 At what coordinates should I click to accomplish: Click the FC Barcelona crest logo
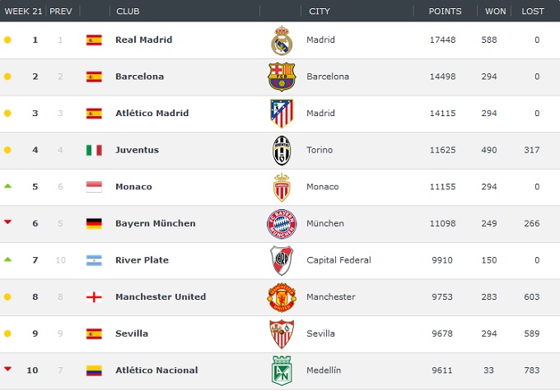(x=282, y=77)
